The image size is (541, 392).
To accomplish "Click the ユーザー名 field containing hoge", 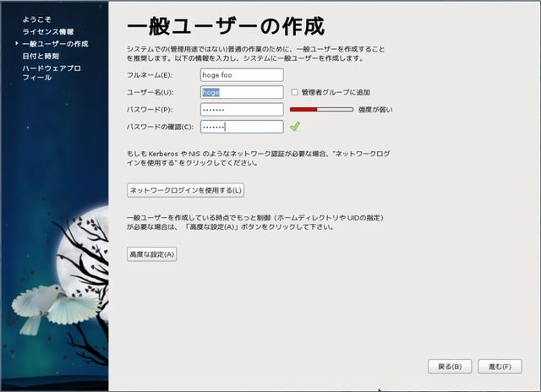I will [x=241, y=92].
